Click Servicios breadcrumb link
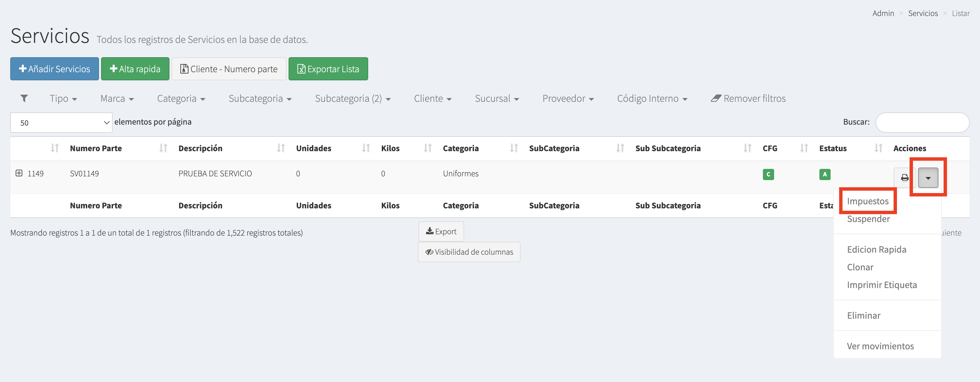980x382 pixels. coord(922,13)
